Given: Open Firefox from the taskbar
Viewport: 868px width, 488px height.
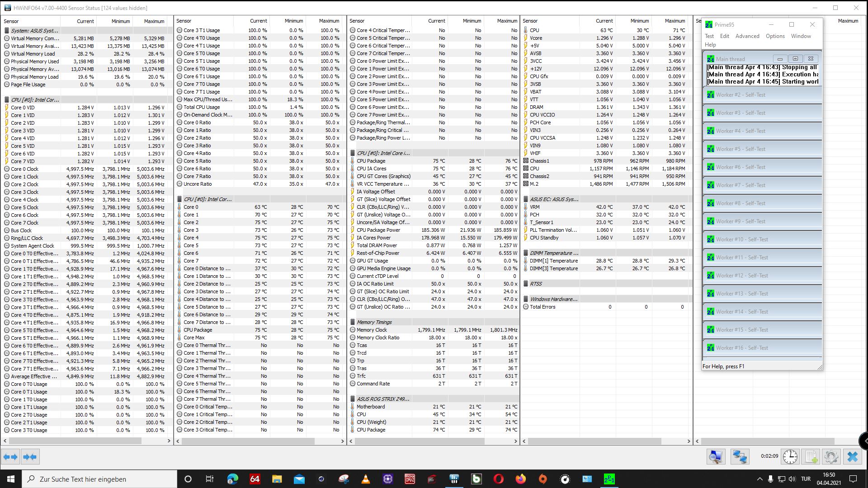Looking at the screenshot, I should coord(520,479).
